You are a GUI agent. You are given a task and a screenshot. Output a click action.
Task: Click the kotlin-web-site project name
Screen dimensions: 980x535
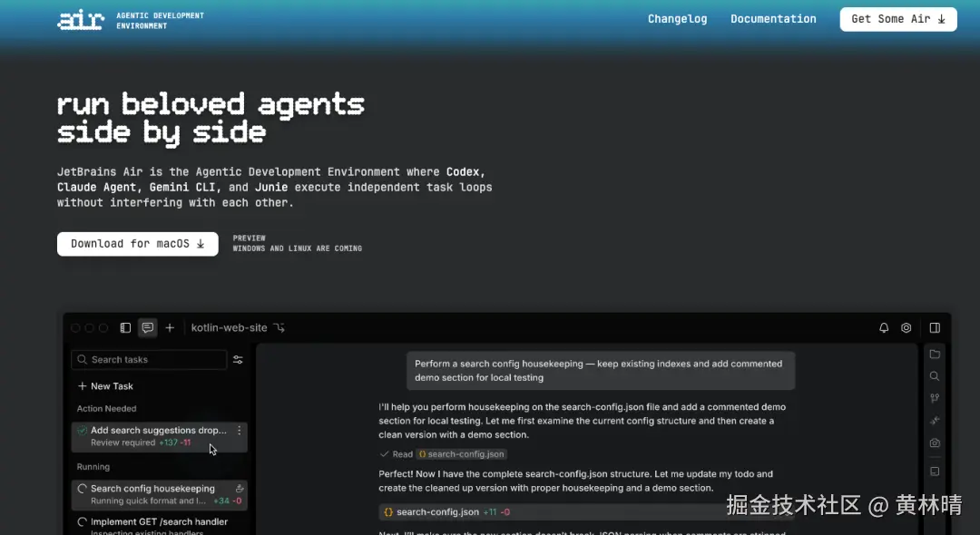(229, 327)
